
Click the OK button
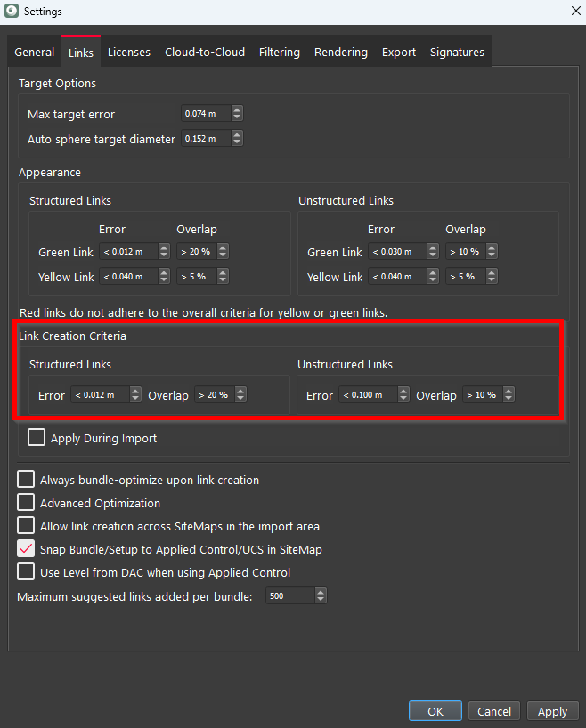coord(435,711)
